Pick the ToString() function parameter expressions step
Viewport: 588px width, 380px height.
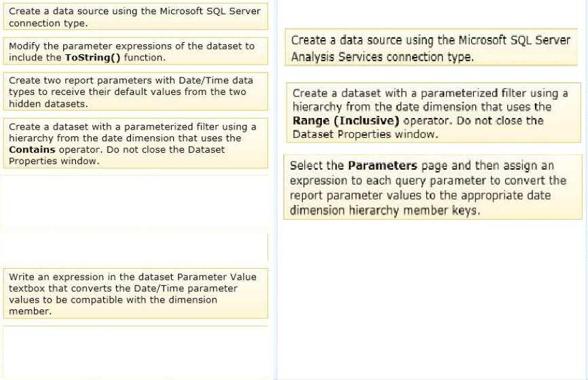(136, 52)
